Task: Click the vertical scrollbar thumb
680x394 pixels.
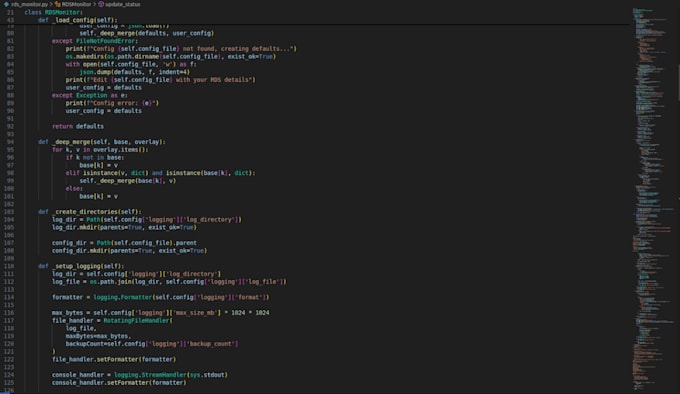Action: [678, 83]
